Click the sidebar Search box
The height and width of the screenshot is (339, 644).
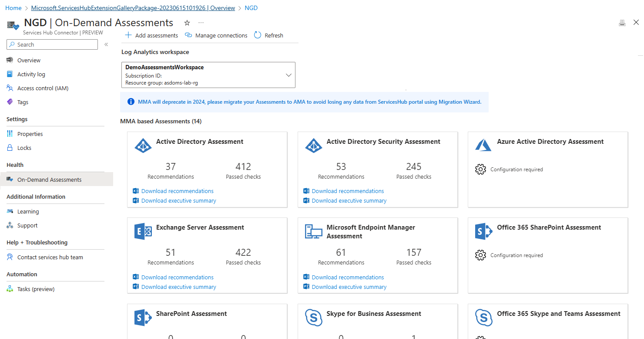52,44
